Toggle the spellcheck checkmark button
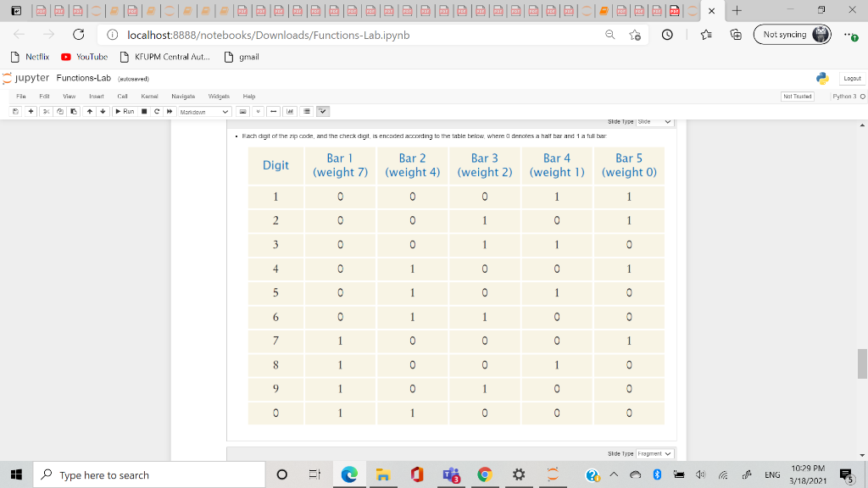868x488 pixels. (323, 111)
